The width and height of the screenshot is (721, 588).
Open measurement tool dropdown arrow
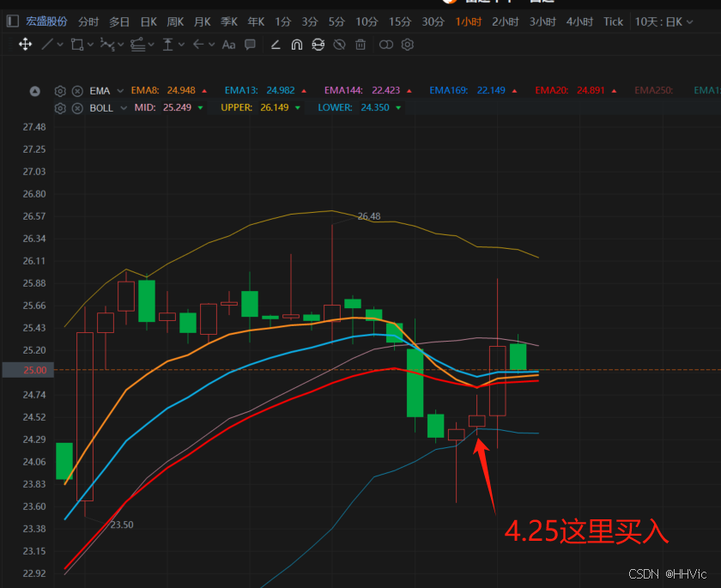pos(182,45)
